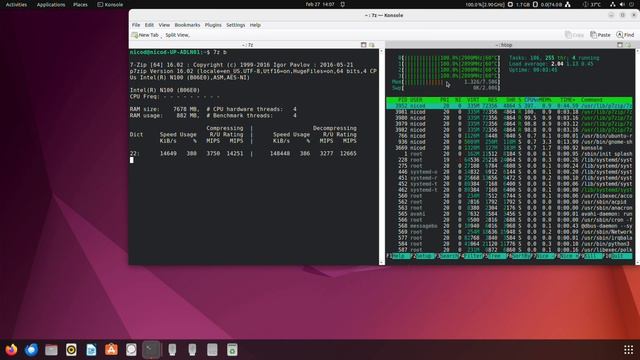Click the htop F3 Search button
This screenshot has height=360, width=640.
coord(448,256)
